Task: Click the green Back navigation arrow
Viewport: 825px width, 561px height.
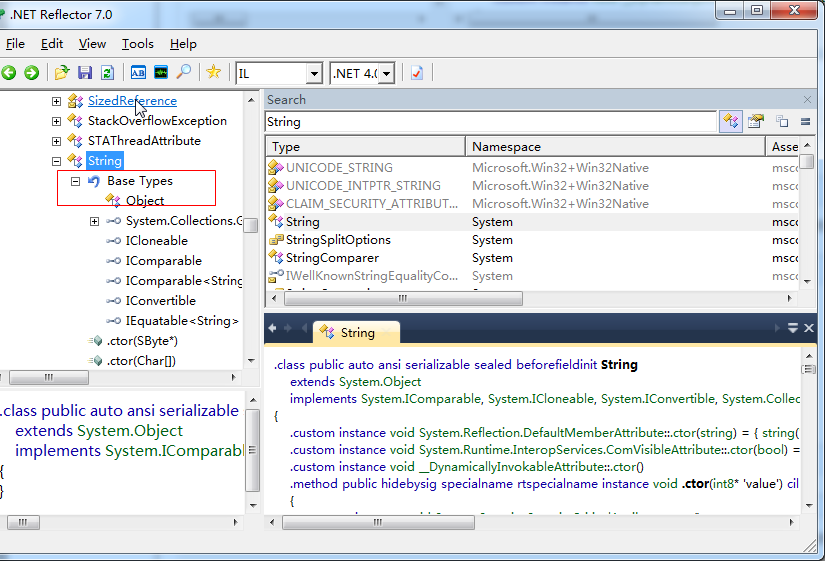Action: (9, 73)
